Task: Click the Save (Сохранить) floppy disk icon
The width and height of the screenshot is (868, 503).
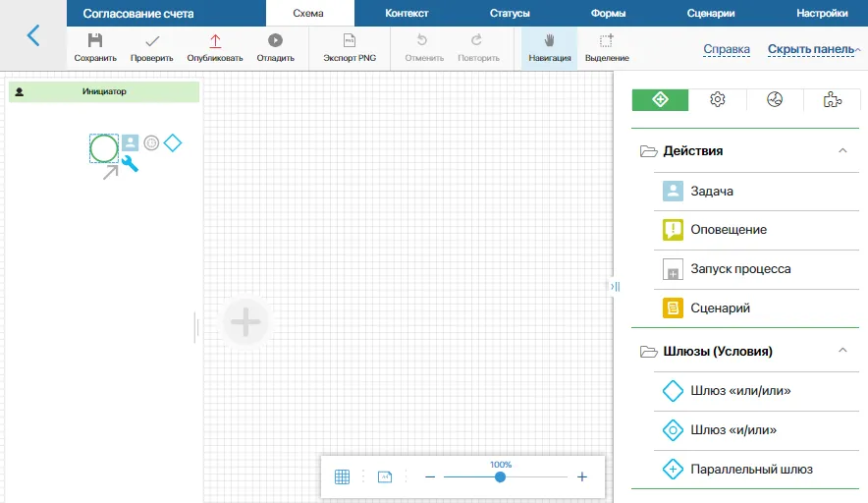Action: (95, 41)
